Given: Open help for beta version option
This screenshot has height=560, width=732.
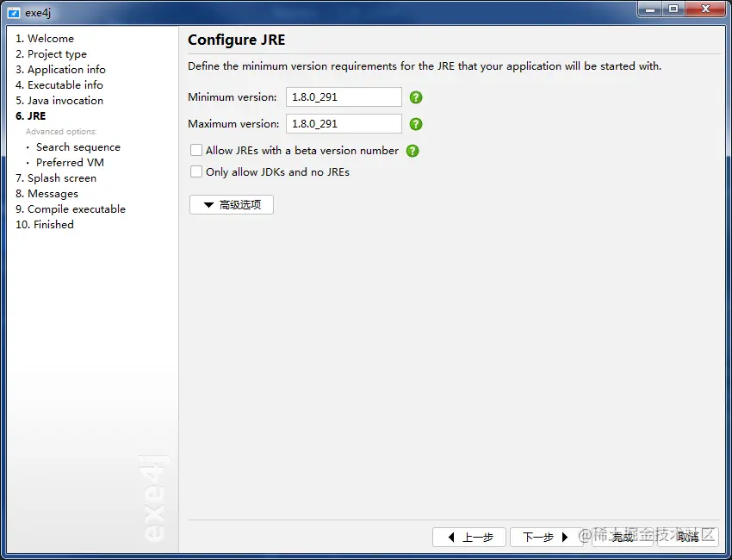Looking at the screenshot, I should (x=413, y=151).
